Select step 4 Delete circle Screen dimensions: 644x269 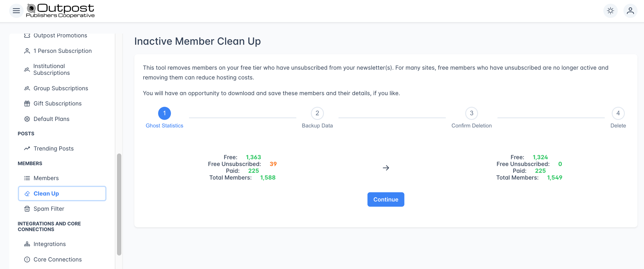(x=618, y=113)
